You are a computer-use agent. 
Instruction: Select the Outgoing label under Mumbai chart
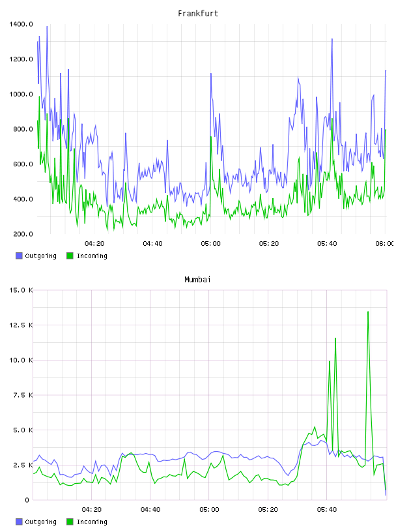[x=40, y=522]
